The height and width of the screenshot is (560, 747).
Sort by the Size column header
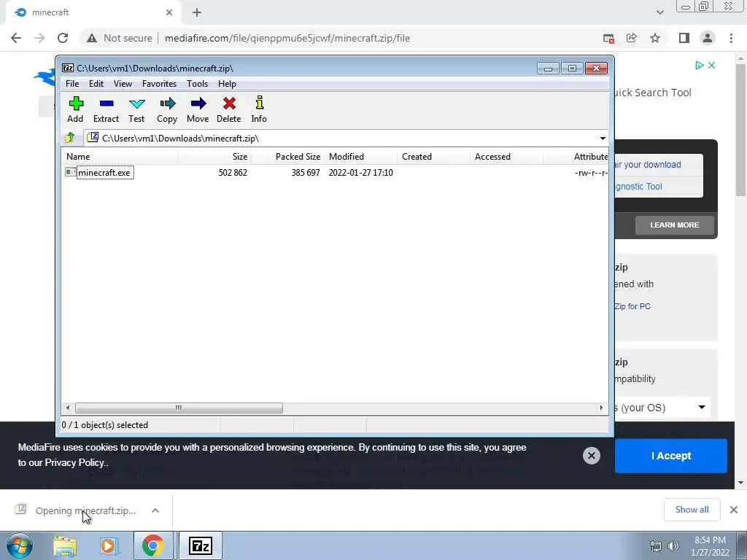(215, 157)
